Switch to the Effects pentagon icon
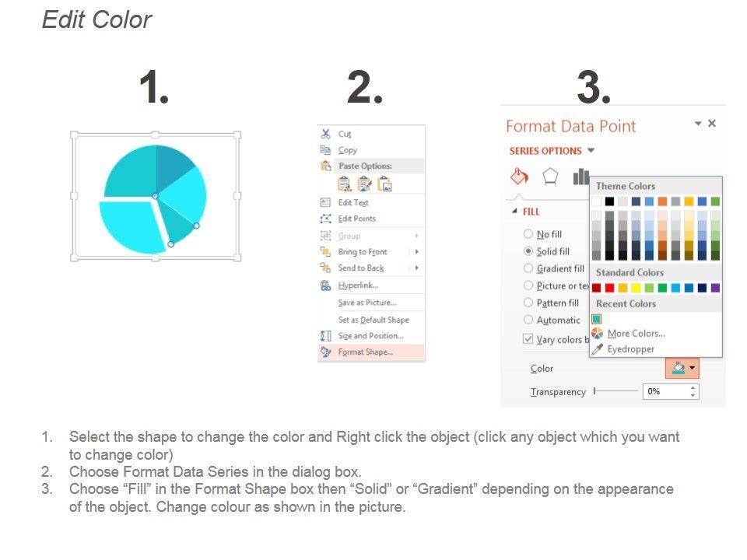This screenshot has height=560, width=747. pyautogui.click(x=550, y=177)
